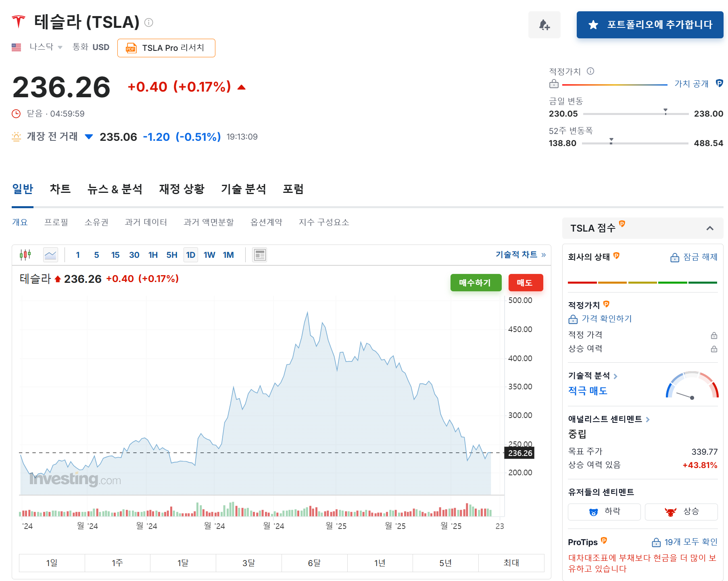Click the 52주 변동폭 range marker
Screen dimensions: 728x581
pos(611,141)
